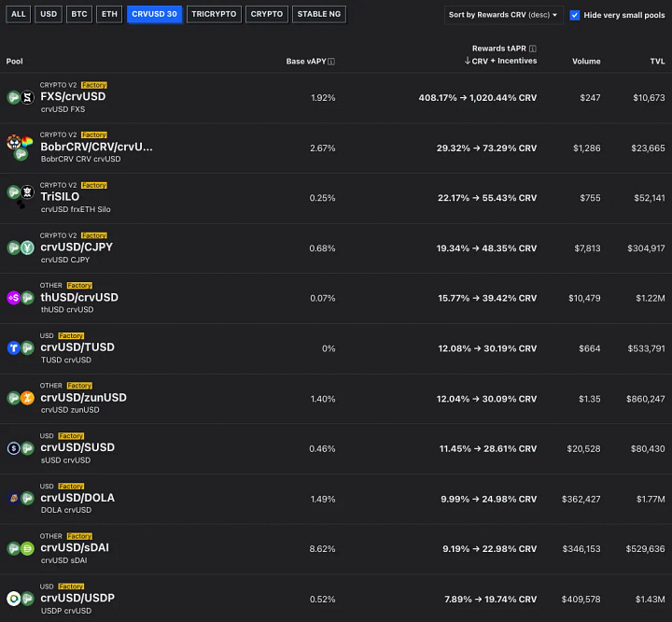Click the 408.17% → 1,020.44% CRV reward
The image size is (672, 622).
tap(478, 98)
